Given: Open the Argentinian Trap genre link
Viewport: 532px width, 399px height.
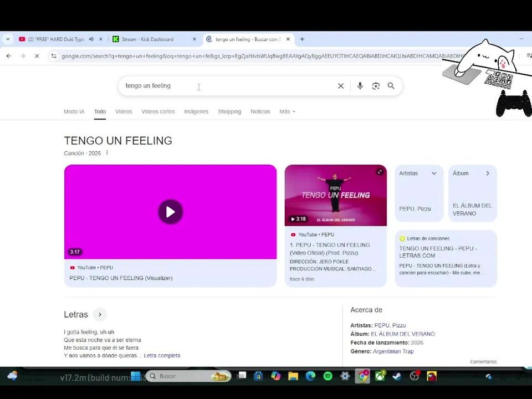Looking at the screenshot, I should [393, 351].
